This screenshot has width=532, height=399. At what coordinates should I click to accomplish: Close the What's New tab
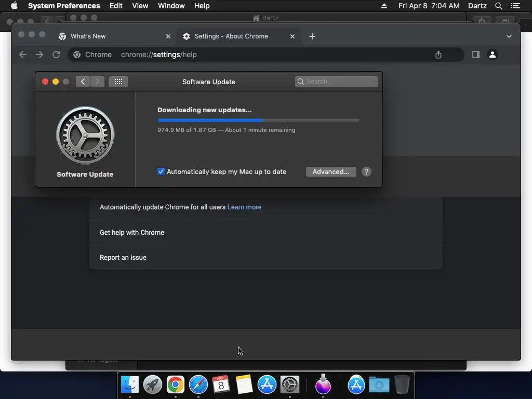[x=168, y=36]
